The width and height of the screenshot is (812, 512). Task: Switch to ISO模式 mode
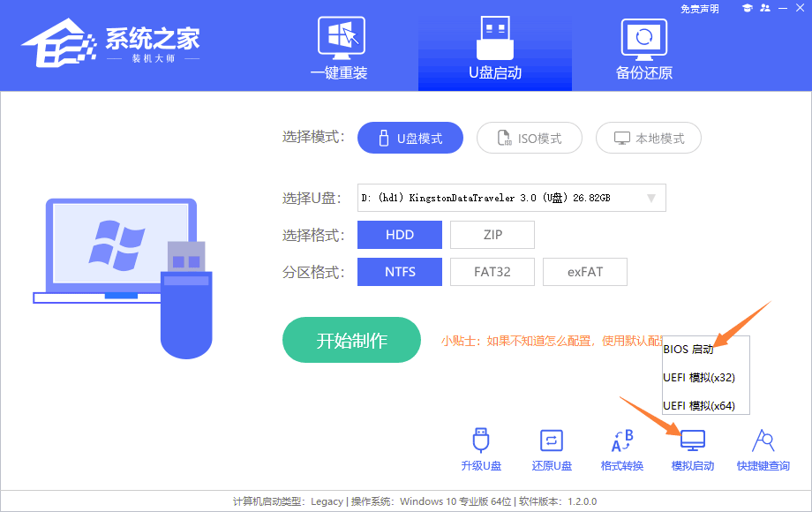tap(530, 139)
